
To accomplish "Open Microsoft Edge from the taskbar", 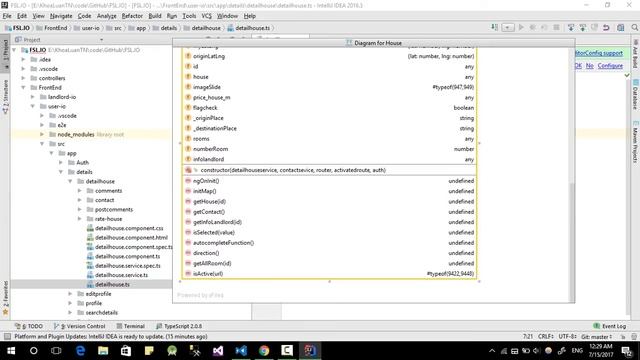I will 80,351.
